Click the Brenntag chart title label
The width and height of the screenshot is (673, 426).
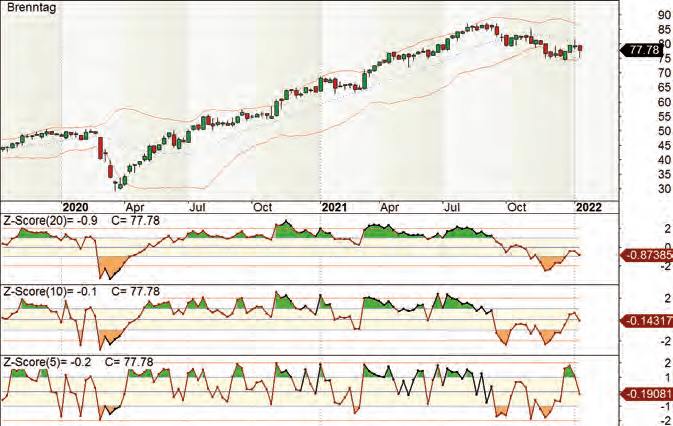[31, 8]
